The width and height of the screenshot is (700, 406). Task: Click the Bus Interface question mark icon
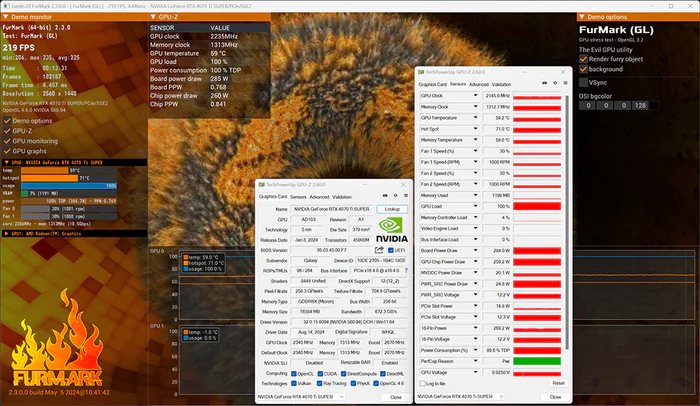pyautogui.click(x=406, y=271)
